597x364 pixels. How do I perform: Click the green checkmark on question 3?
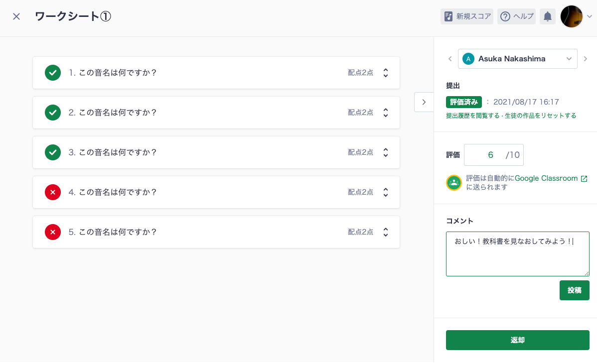tap(53, 152)
